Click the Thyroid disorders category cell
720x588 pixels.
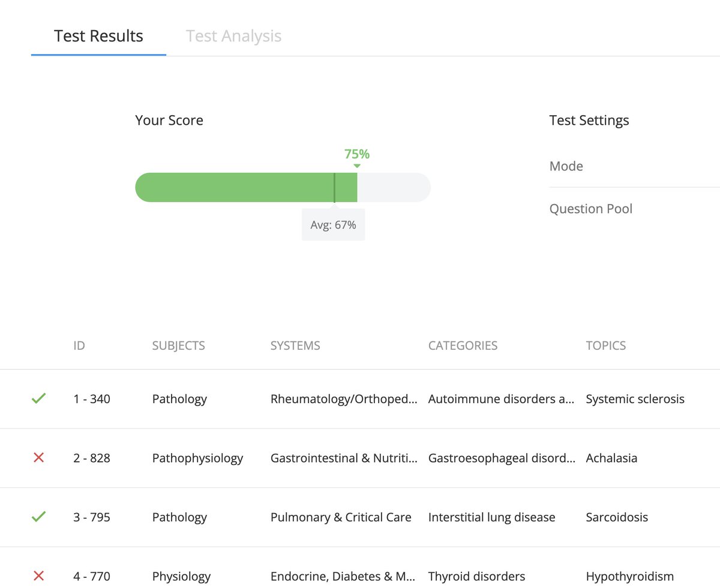click(476, 577)
